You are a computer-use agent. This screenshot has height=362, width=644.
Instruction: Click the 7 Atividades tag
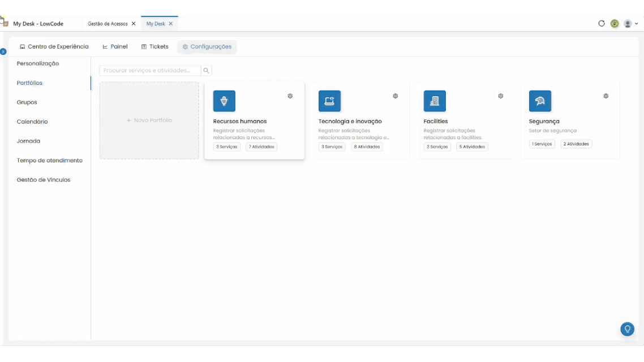(x=261, y=147)
